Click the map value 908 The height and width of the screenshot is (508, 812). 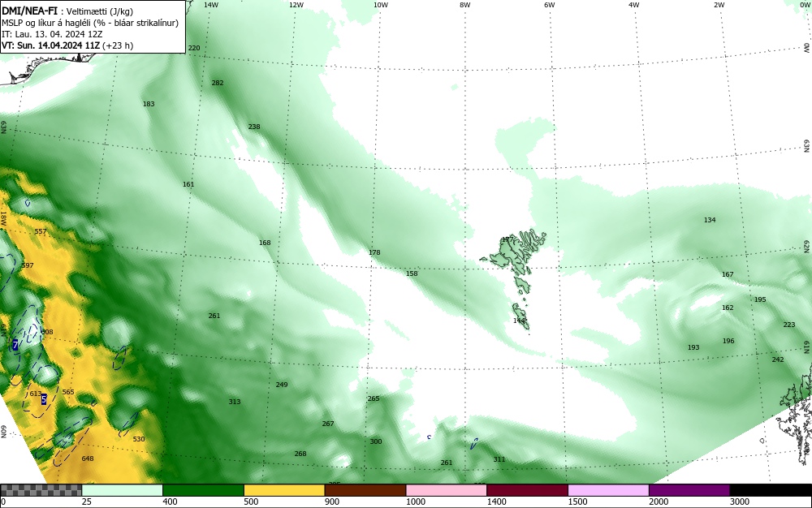coord(46,332)
